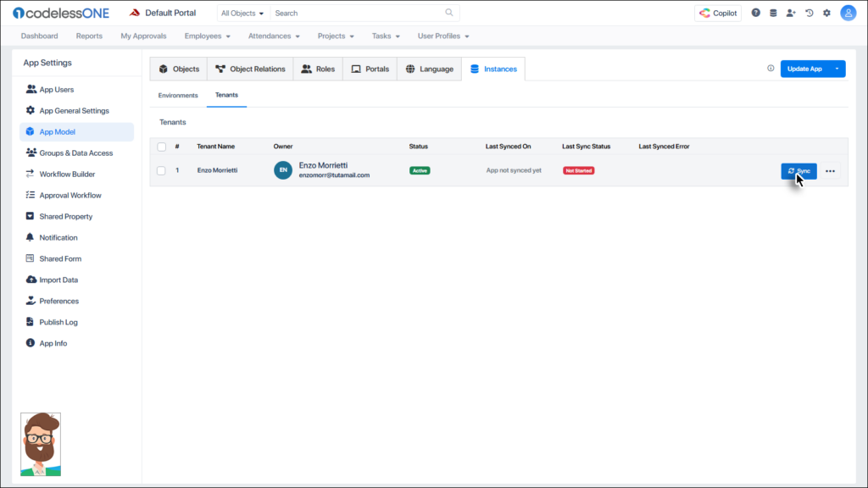Open the history clock icon
868x488 pixels.
tap(809, 13)
